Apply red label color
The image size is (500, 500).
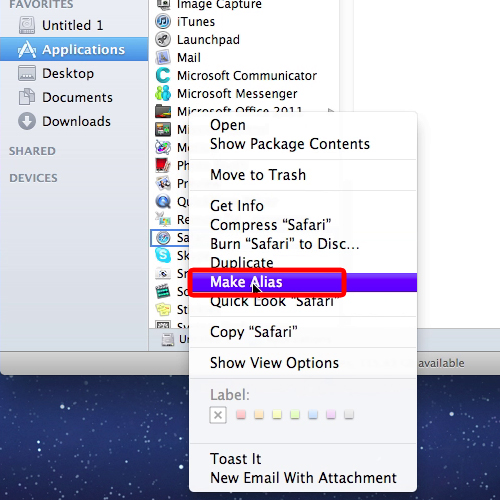tap(241, 415)
